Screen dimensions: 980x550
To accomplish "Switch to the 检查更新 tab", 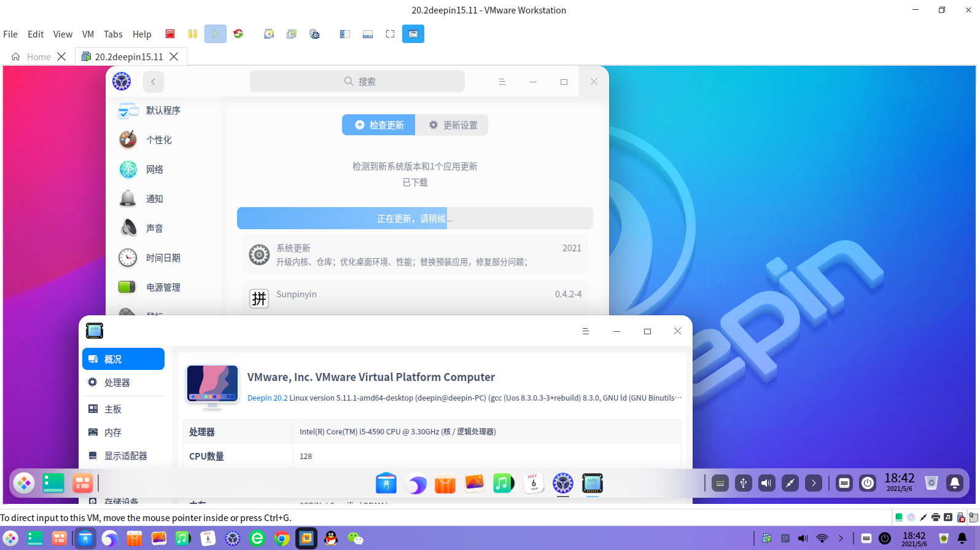I will click(x=379, y=125).
